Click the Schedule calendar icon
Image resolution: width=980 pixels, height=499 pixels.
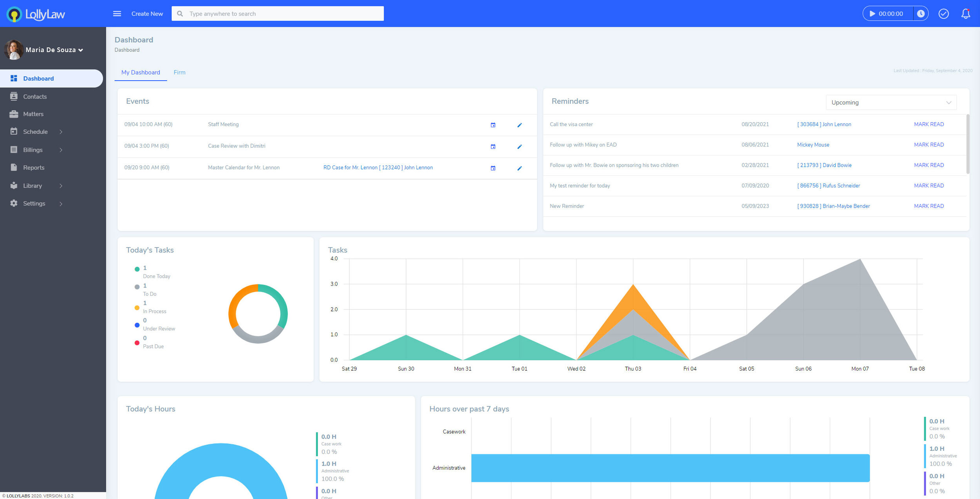click(14, 132)
